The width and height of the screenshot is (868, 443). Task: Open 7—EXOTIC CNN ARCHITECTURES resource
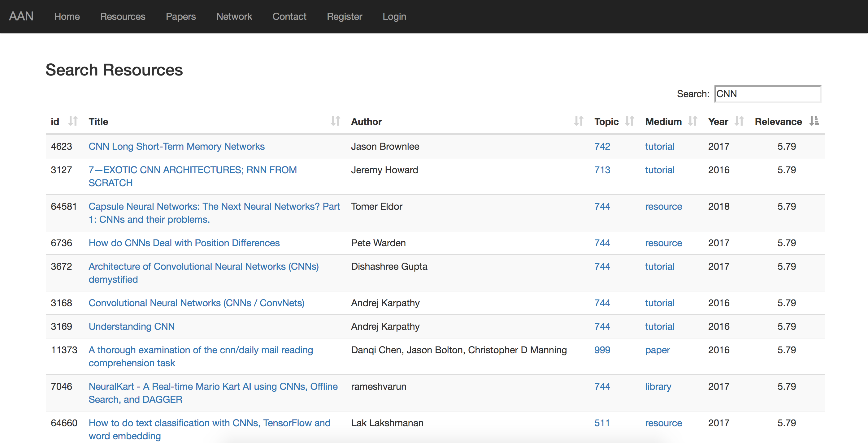(x=193, y=176)
